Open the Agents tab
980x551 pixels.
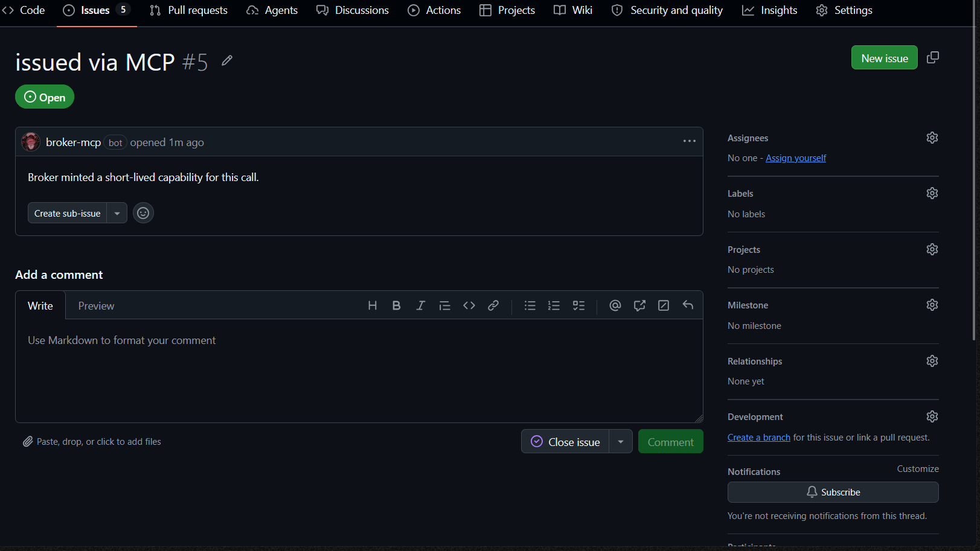272,10
